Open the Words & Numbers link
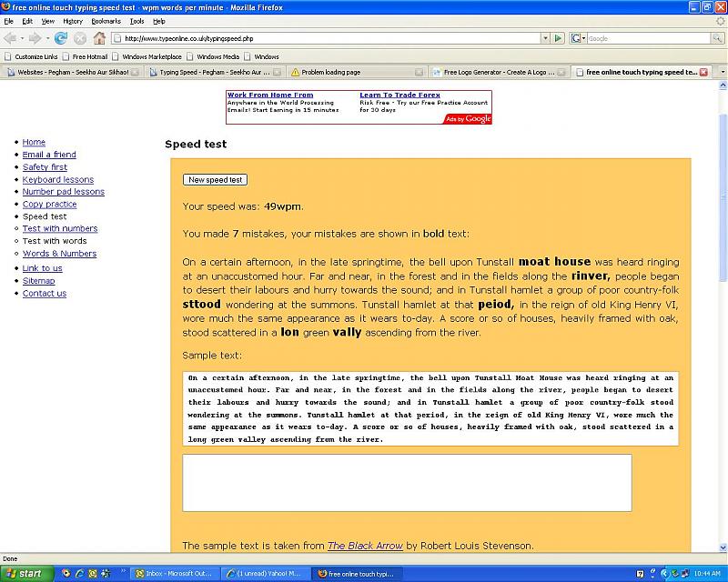728x582 pixels. [x=59, y=254]
